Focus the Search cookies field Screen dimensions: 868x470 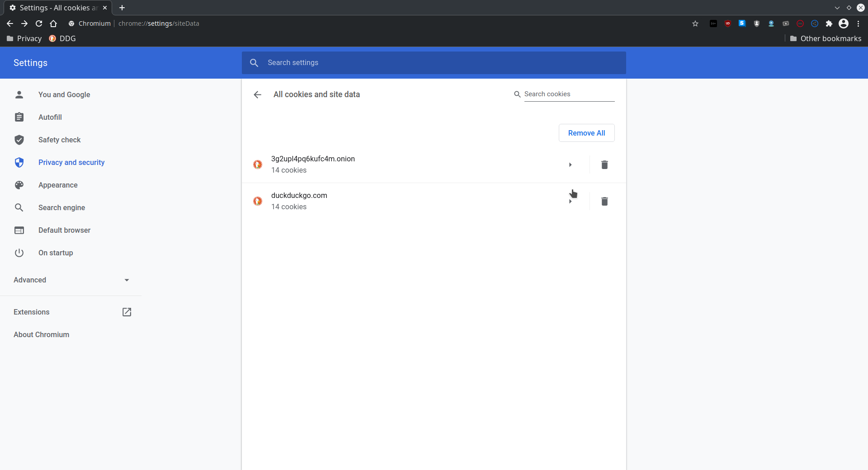point(569,94)
